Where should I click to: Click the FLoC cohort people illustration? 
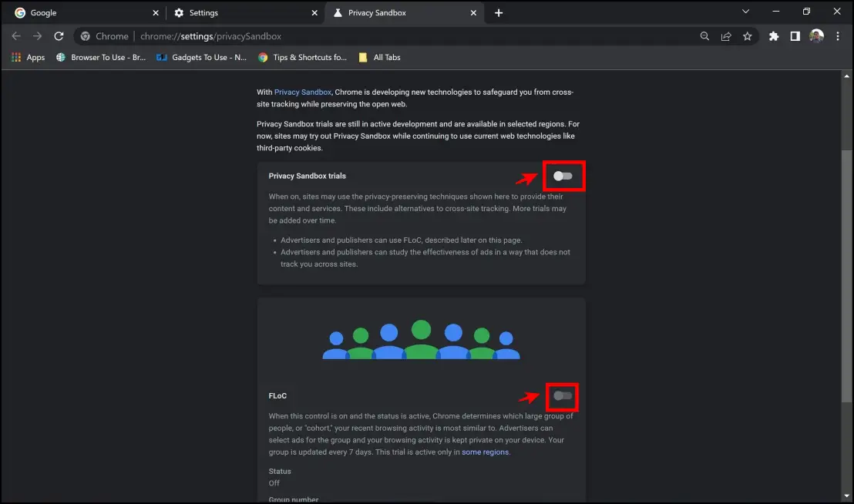tap(421, 340)
